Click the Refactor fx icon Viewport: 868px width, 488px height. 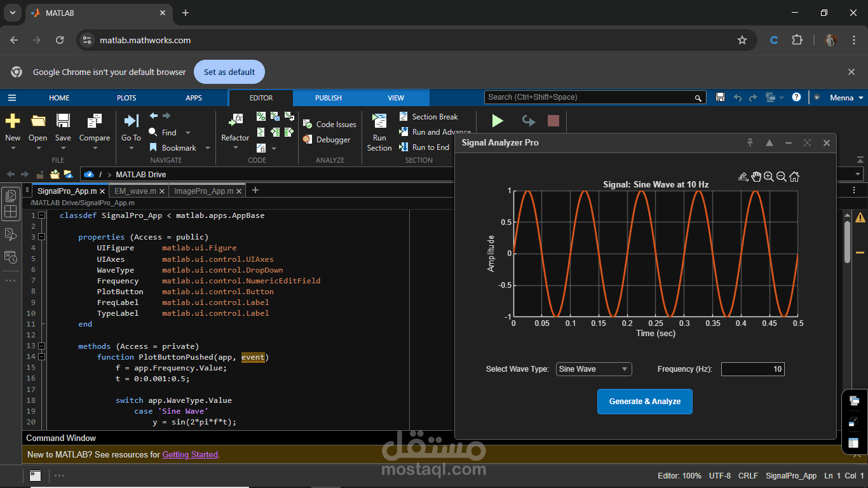coord(235,121)
